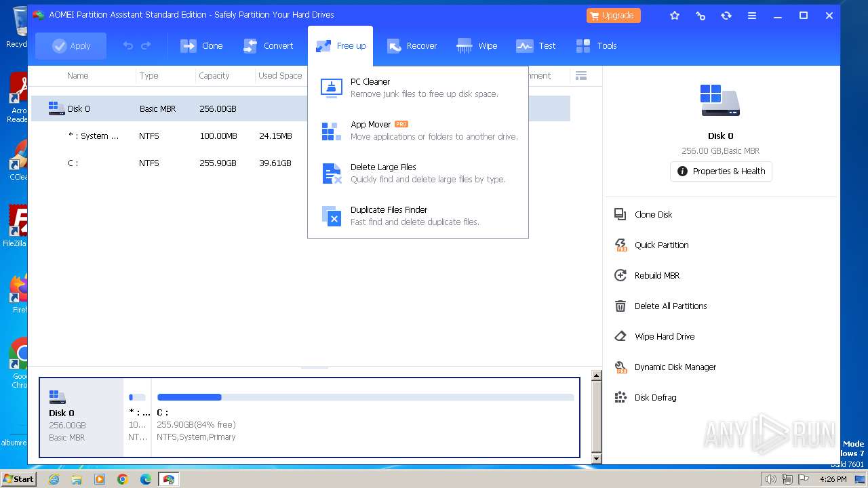This screenshot has width=868, height=488.
Task: Sort by the Used Space column header
Action: [x=280, y=75]
